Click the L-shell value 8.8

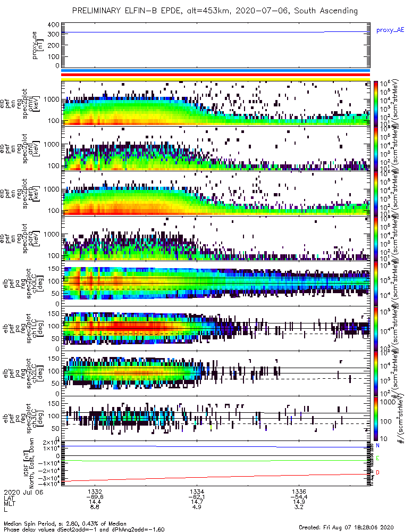(95, 507)
